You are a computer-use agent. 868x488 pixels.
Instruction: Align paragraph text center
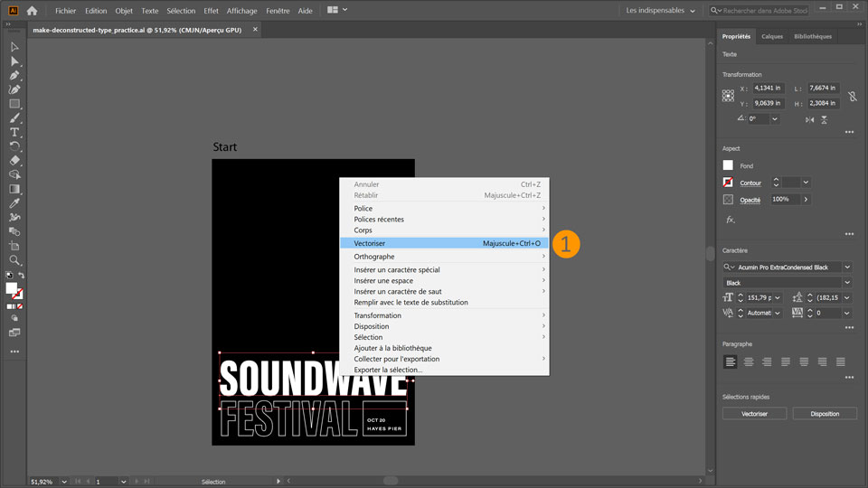coord(749,361)
